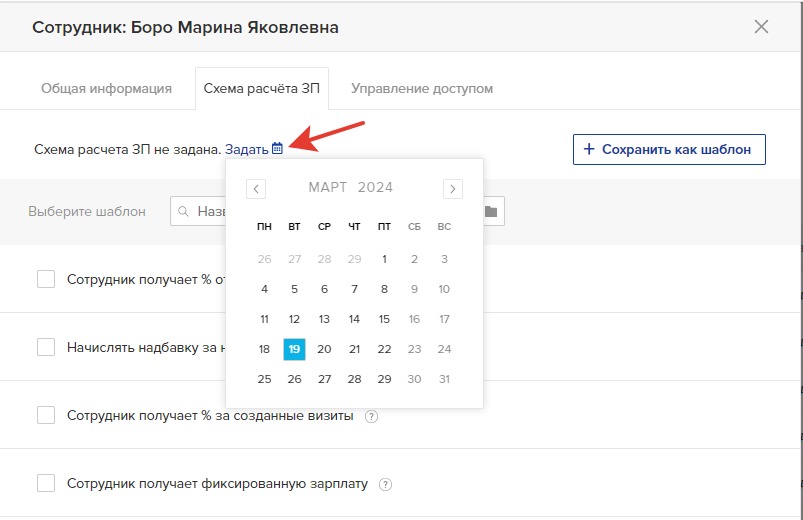Choose March 8 in the calendar
Viewport: 803px width, 520px height.
click(384, 289)
